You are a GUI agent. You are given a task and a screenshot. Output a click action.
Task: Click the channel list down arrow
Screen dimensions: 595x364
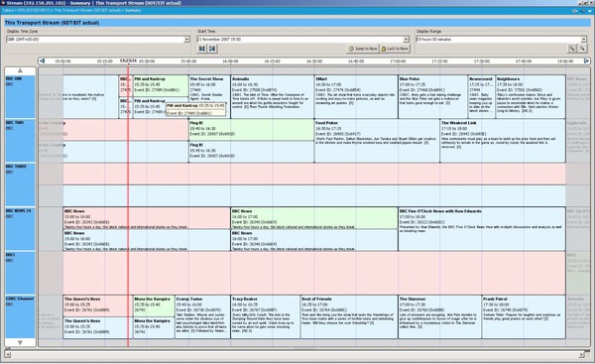(x=20, y=342)
